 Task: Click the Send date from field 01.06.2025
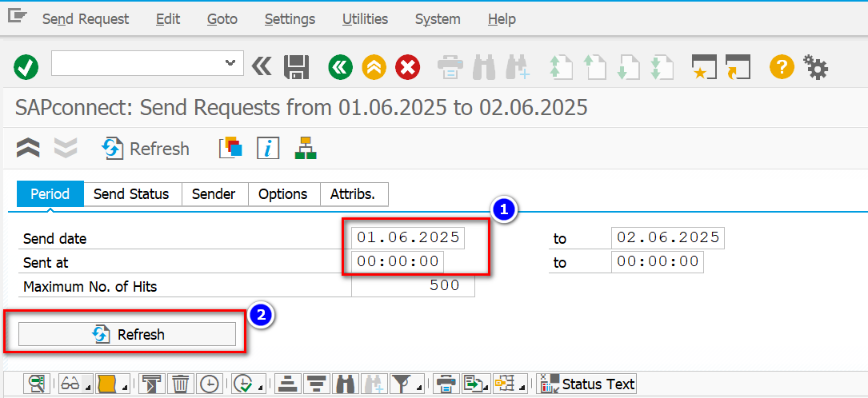pos(408,238)
